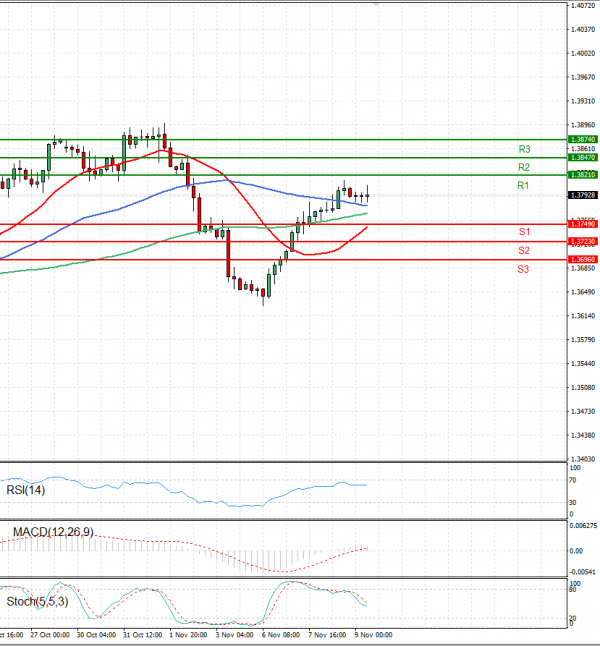Click the last candlestick on the chart

(367, 194)
